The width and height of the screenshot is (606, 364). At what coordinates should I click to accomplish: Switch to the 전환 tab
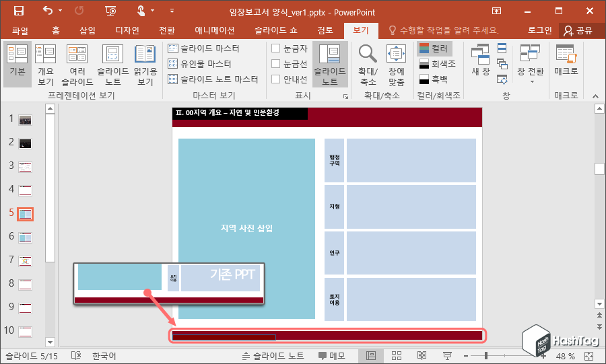coord(167,30)
